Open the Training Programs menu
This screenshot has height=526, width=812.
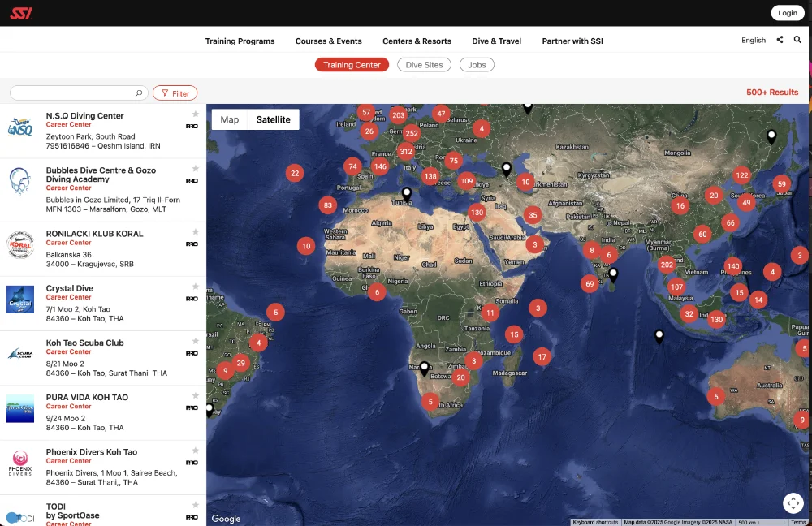coord(240,41)
